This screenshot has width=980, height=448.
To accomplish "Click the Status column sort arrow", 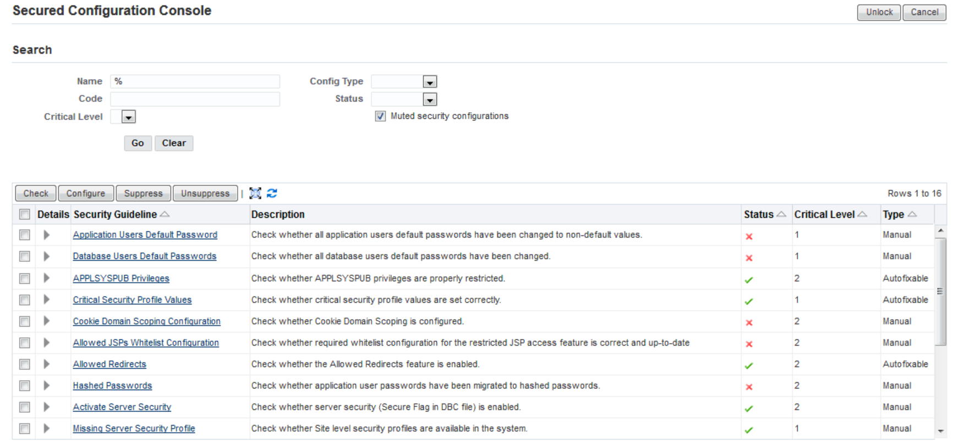I will (x=781, y=214).
